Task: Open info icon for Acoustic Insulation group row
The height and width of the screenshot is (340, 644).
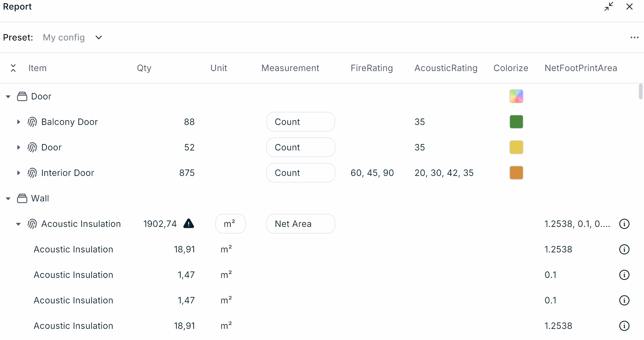Action: [x=624, y=224]
